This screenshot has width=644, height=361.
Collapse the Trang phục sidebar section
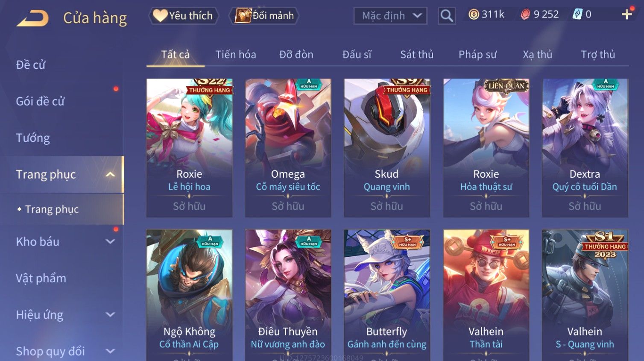click(110, 174)
